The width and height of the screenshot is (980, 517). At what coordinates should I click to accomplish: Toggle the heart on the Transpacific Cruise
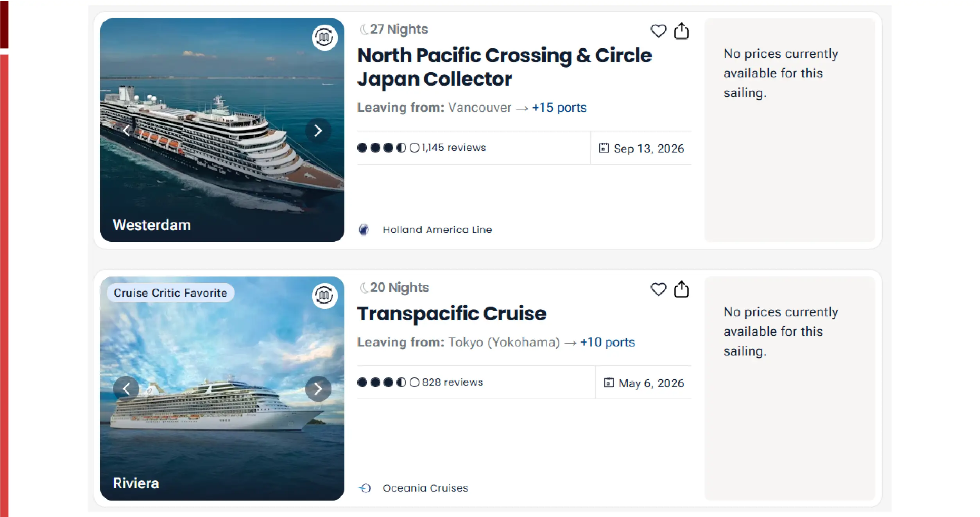(x=659, y=289)
